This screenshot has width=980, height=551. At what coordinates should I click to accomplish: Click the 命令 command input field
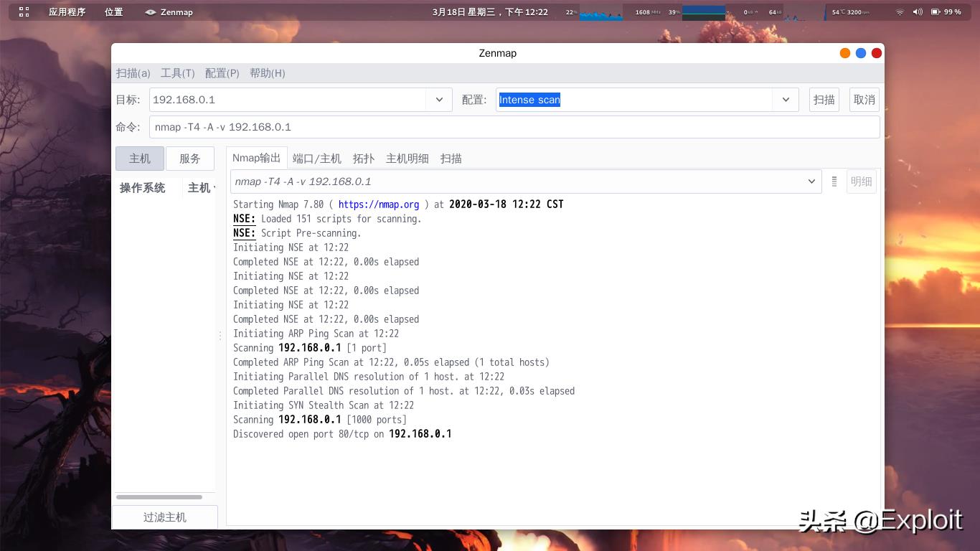point(514,127)
